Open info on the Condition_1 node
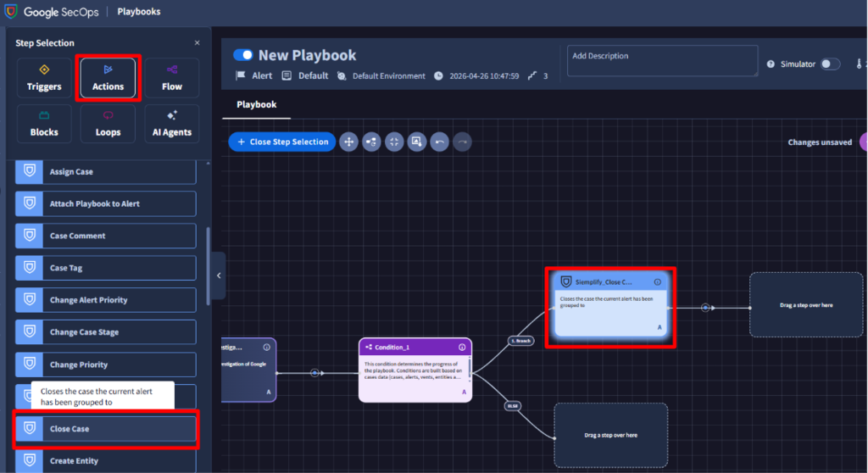The width and height of the screenshot is (868, 473). click(462, 348)
